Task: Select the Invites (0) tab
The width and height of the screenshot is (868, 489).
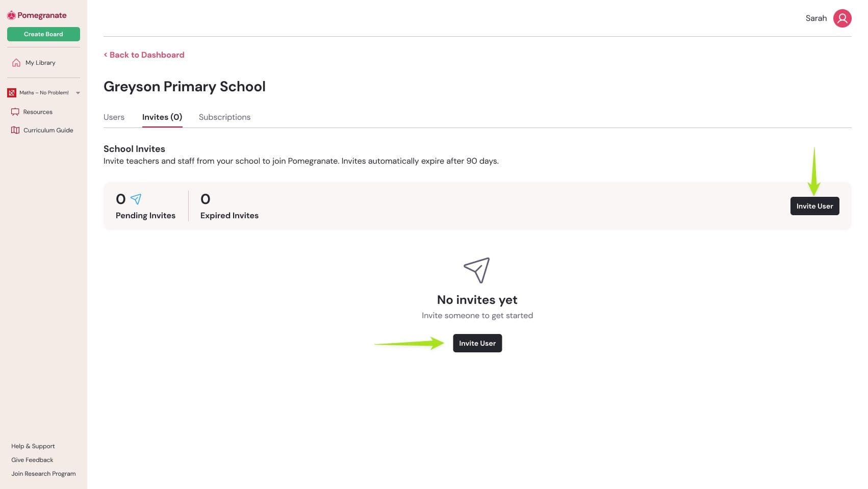Action: [162, 117]
